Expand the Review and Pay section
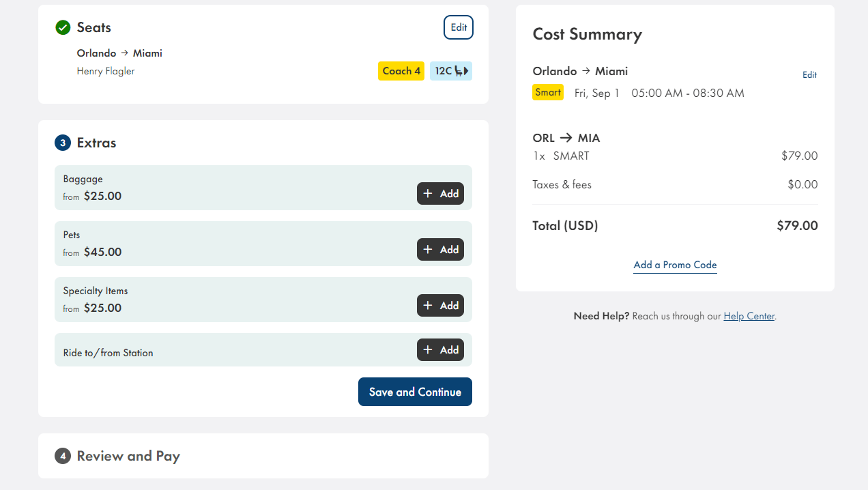This screenshot has width=868, height=490. [x=128, y=456]
